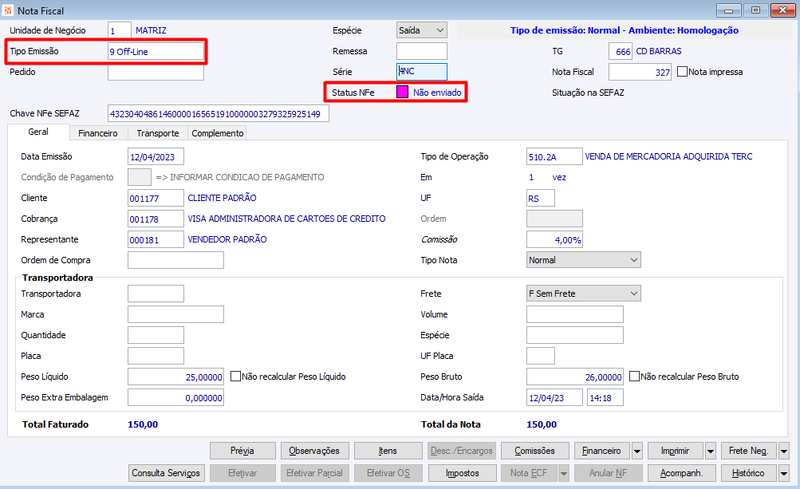The width and height of the screenshot is (800, 489).
Task: Click the Impostos button
Action: coord(462,473)
